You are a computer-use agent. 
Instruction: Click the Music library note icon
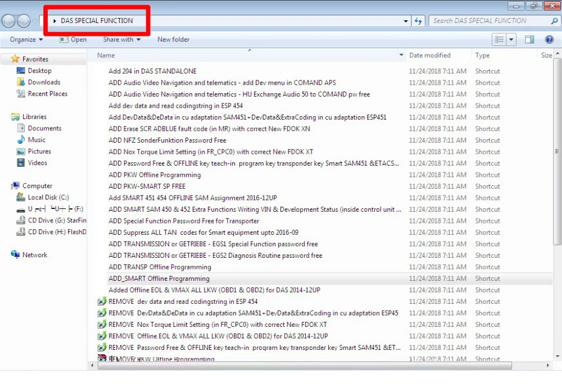pos(21,140)
